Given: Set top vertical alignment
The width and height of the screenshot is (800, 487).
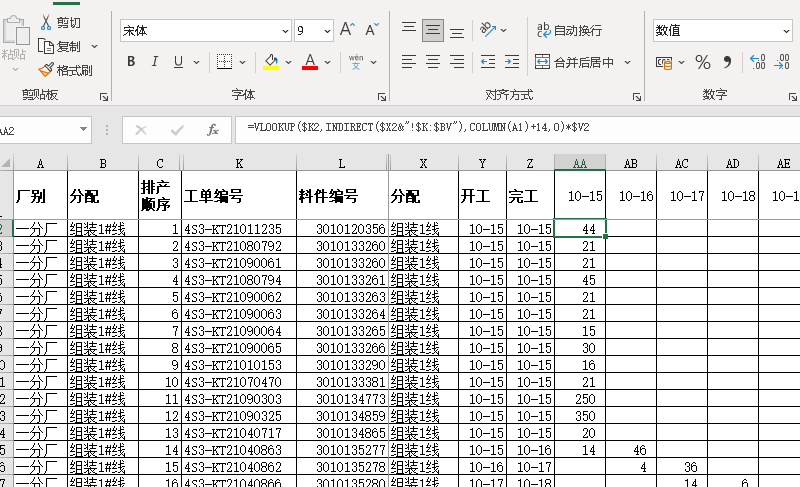Looking at the screenshot, I should click(x=409, y=30).
